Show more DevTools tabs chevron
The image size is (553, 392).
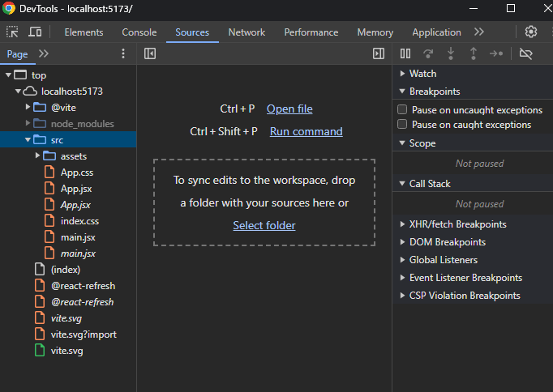pos(479,32)
